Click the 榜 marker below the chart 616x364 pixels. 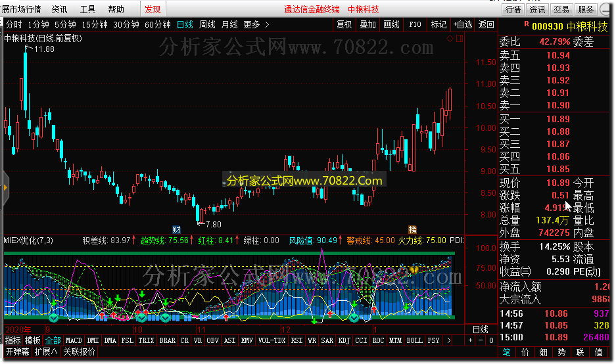[x=412, y=230]
